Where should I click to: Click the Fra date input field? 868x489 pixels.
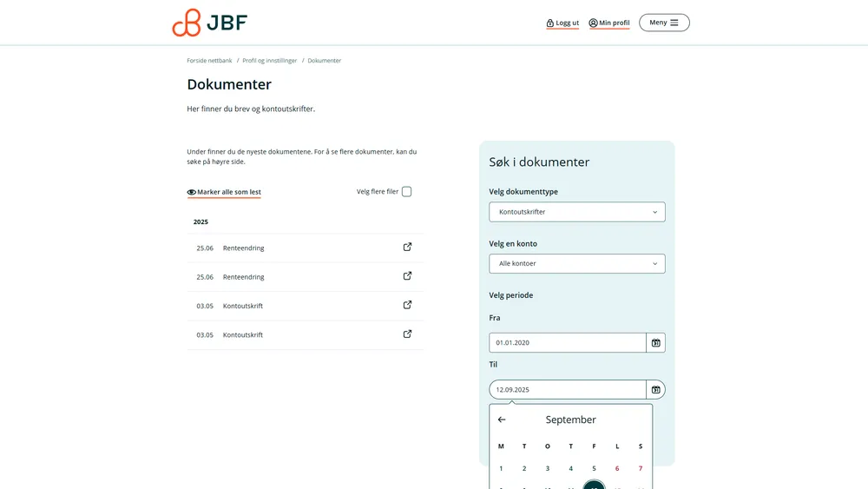point(567,343)
